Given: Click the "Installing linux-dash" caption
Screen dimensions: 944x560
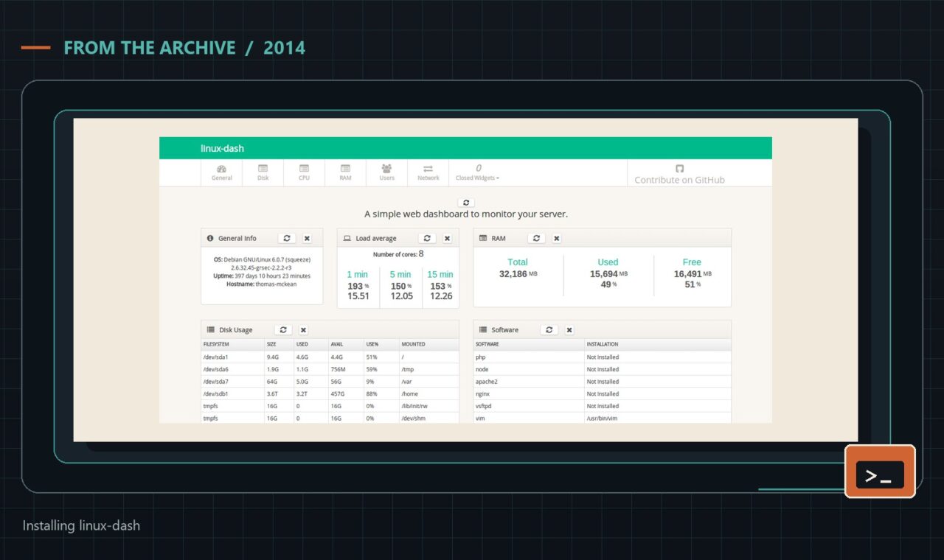Looking at the screenshot, I should pyautogui.click(x=81, y=525).
